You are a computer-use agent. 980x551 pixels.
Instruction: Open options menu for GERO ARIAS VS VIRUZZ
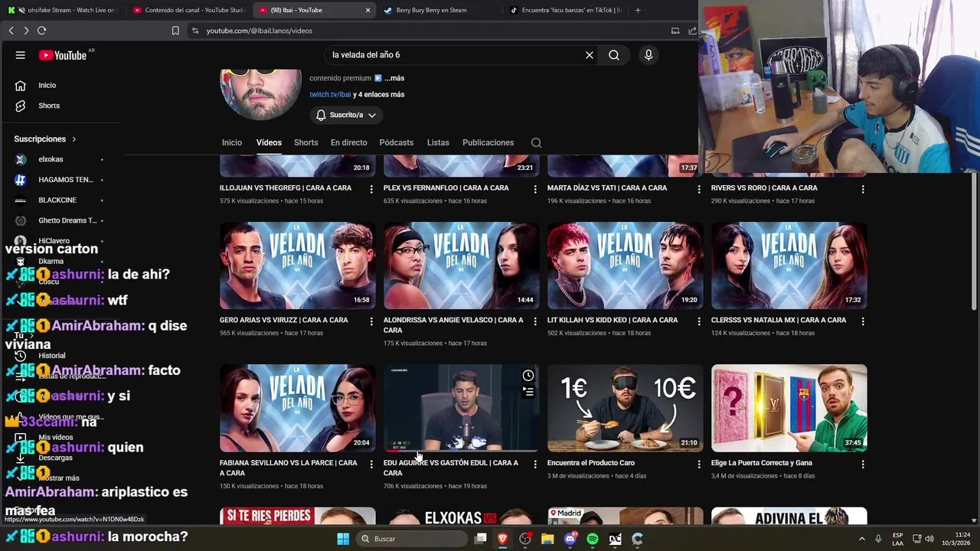(371, 321)
